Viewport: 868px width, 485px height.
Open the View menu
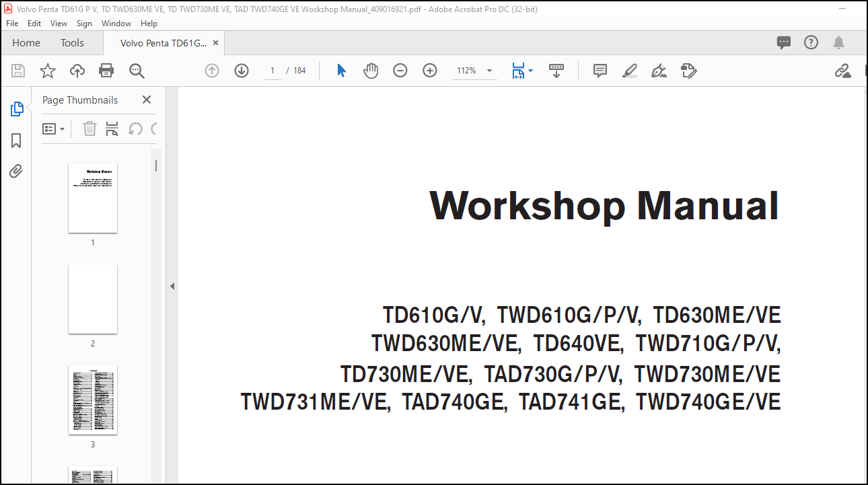59,24
